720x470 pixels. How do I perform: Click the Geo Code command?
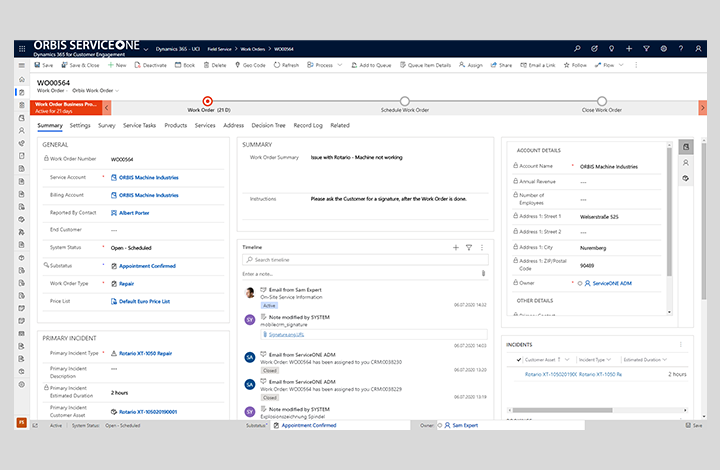tap(250, 65)
